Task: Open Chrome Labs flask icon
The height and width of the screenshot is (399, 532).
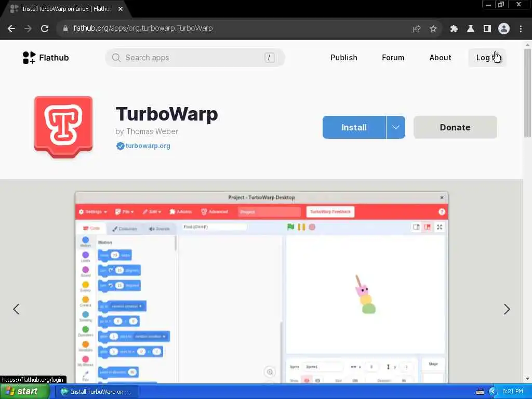Action: (x=471, y=29)
